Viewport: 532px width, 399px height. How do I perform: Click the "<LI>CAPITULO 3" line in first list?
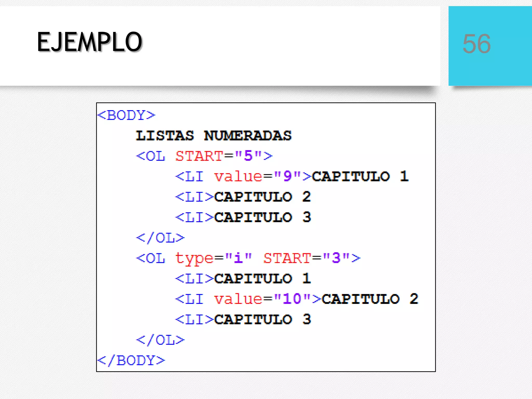(x=243, y=217)
